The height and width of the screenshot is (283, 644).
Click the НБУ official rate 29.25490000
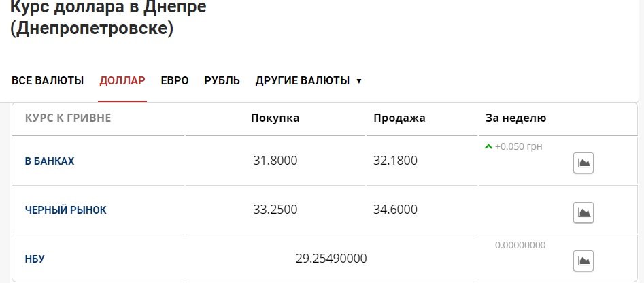pyautogui.click(x=331, y=259)
